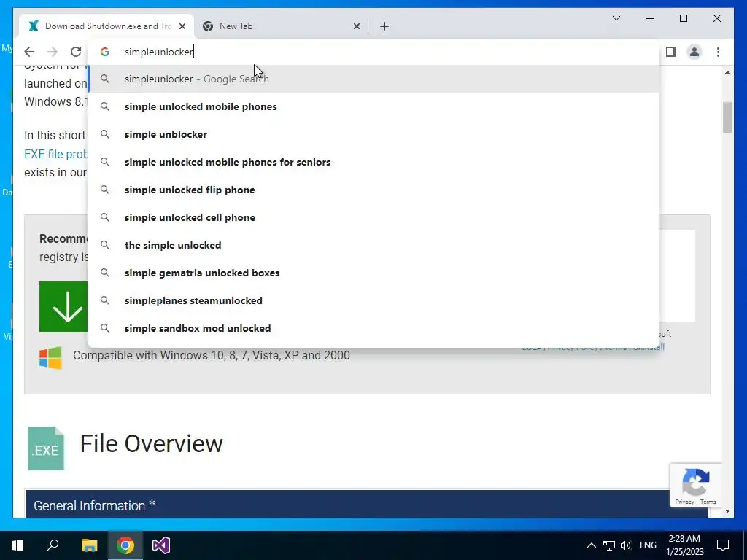Click the General Information table header
Image resolution: width=747 pixels, height=560 pixels.
point(367,504)
